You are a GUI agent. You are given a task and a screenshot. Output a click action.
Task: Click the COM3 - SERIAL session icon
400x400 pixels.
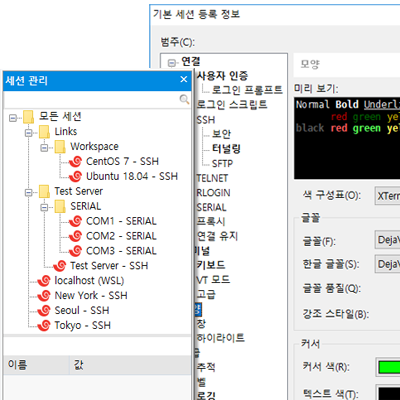pyautogui.click(x=76, y=251)
